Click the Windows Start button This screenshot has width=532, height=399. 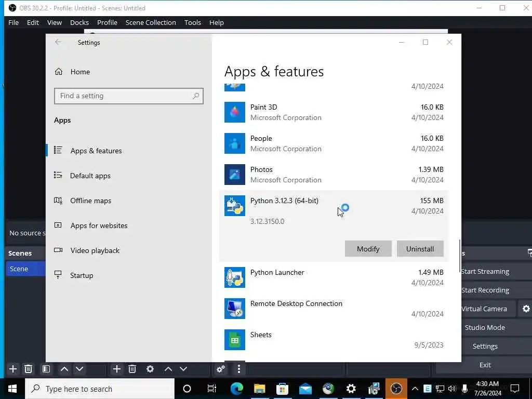12,389
